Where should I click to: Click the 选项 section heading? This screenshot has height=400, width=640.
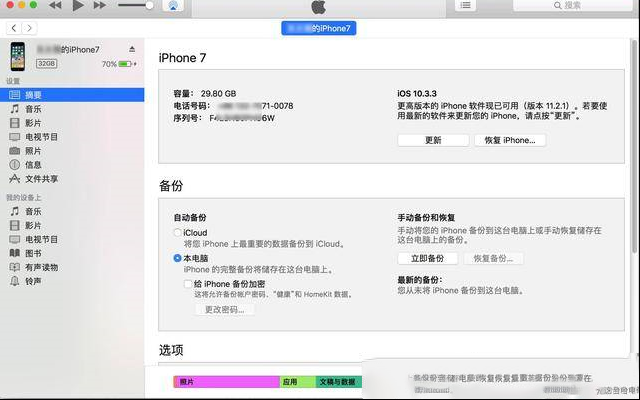(x=171, y=350)
